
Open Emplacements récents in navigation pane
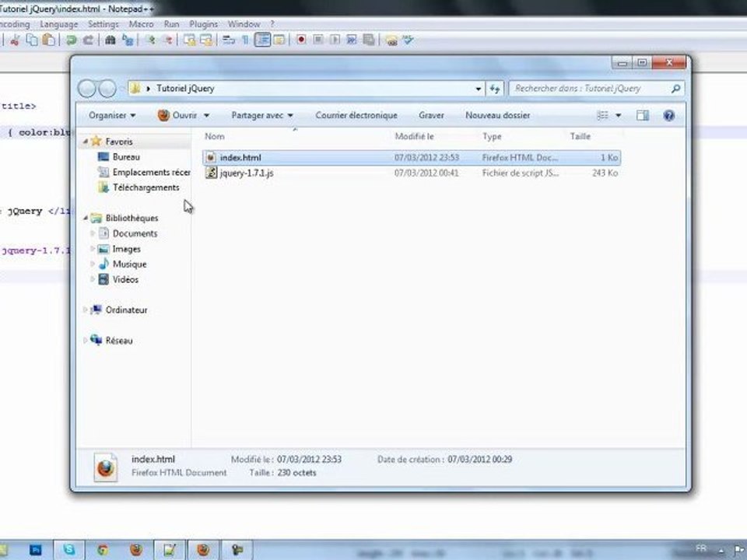tap(143, 173)
